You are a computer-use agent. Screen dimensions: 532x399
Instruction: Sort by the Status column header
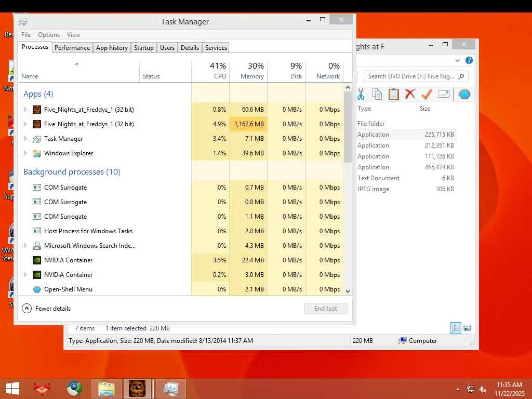pyautogui.click(x=166, y=71)
